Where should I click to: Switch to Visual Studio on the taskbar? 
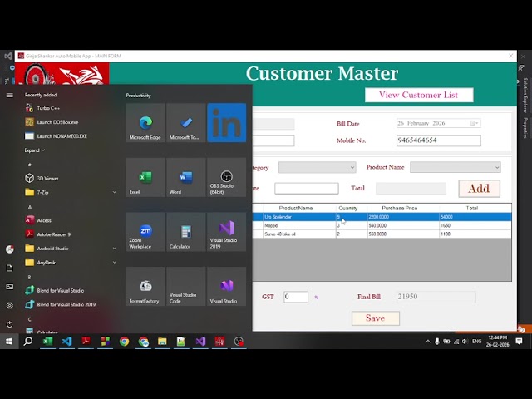click(200, 342)
